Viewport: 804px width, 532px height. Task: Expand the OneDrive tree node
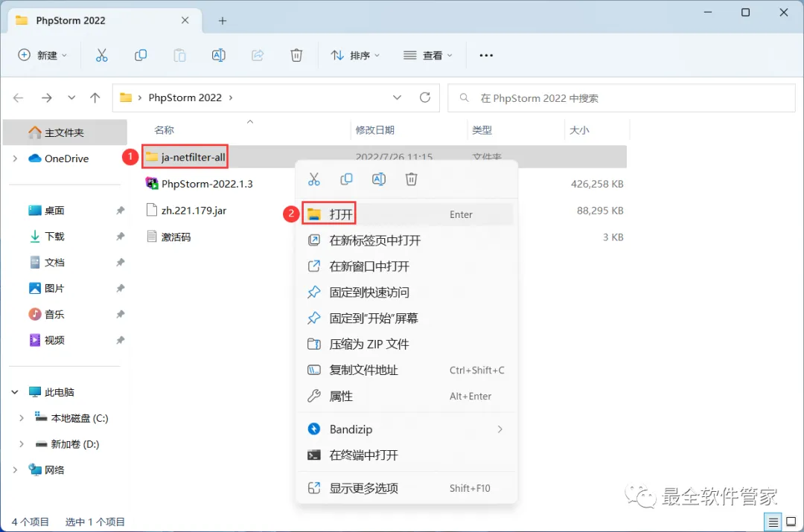point(15,159)
